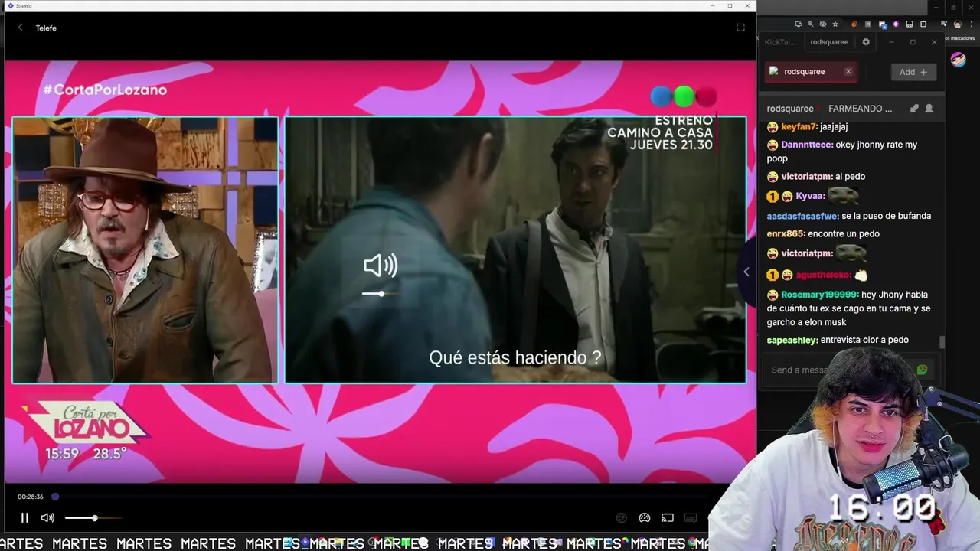Click the video seek bar position marker

[55, 497]
